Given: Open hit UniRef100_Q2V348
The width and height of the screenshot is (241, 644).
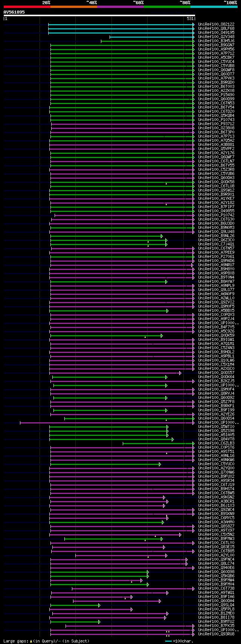Looking at the screenshot, I should coord(216,37).
